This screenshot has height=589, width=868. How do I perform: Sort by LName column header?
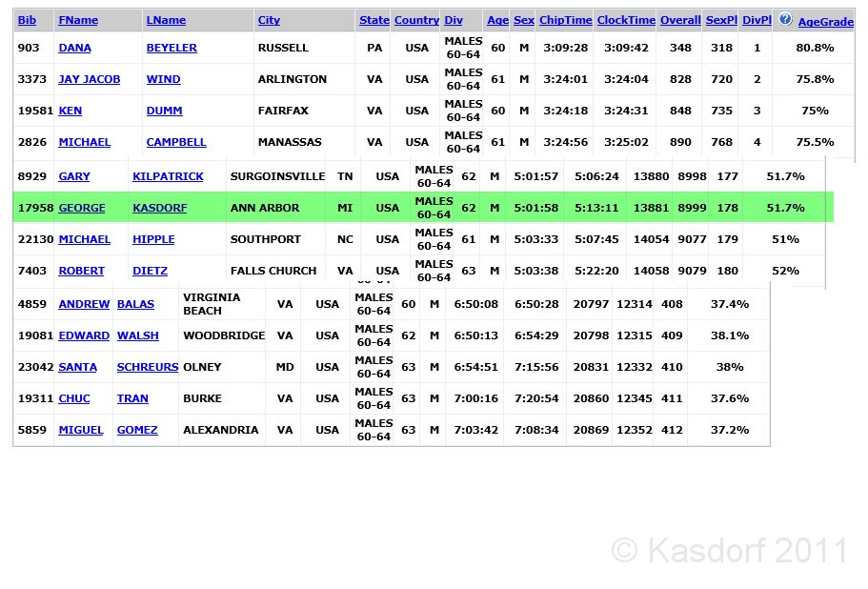[x=166, y=20]
